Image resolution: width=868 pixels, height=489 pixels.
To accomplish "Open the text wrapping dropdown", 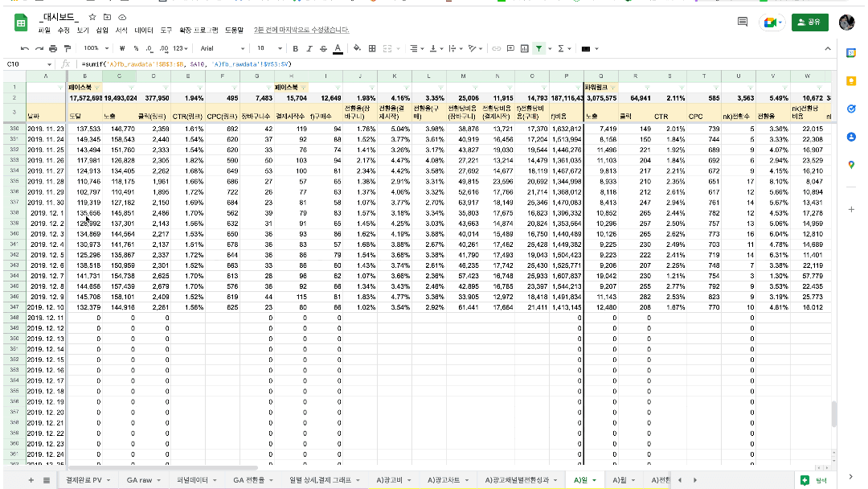I will coord(455,49).
